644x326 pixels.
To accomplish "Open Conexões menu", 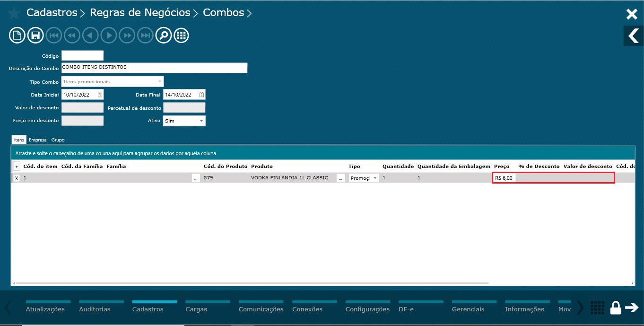I will [x=307, y=308].
